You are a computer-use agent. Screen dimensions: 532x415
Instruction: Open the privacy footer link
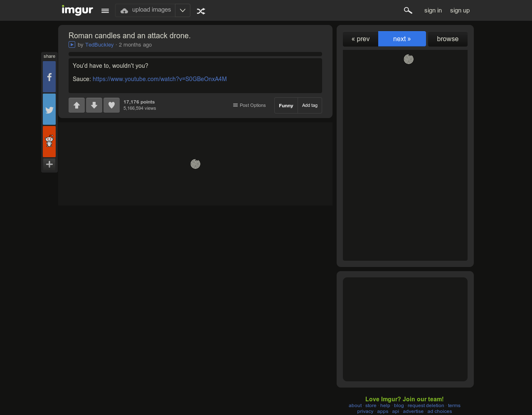tap(365, 411)
